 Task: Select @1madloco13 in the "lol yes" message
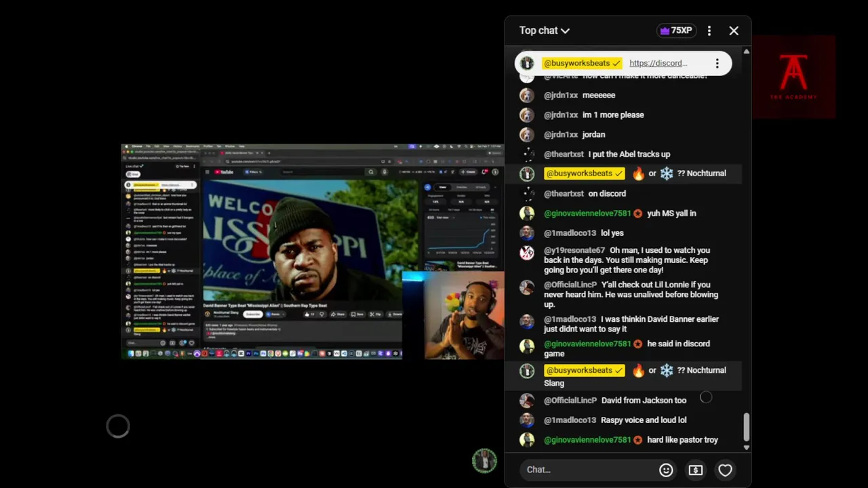pyautogui.click(x=570, y=233)
